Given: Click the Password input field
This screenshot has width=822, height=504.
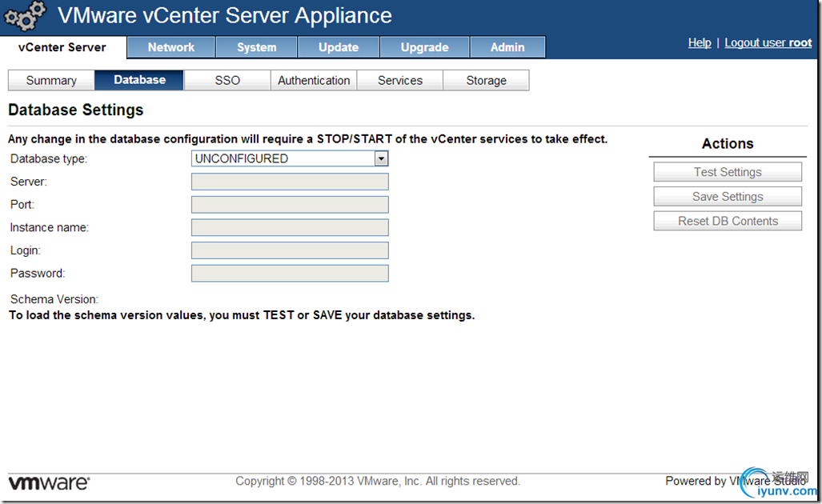Looking at the screenshot, I should (x=290, y=274).
